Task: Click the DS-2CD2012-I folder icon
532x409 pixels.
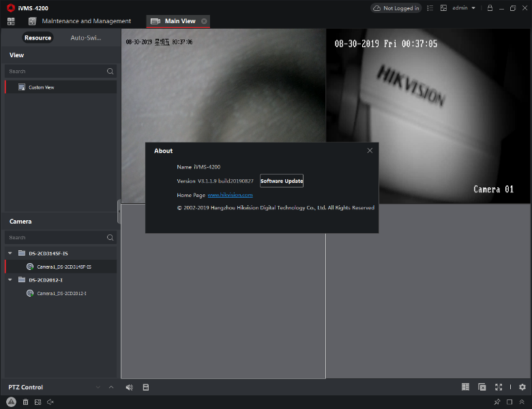Action: pos(22,279)
